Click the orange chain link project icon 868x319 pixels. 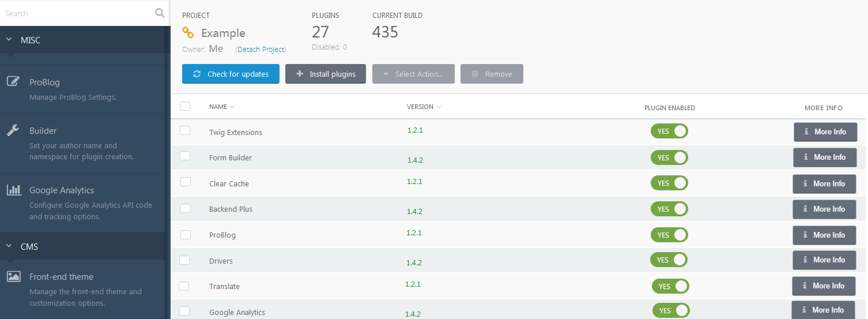(188, 32)
